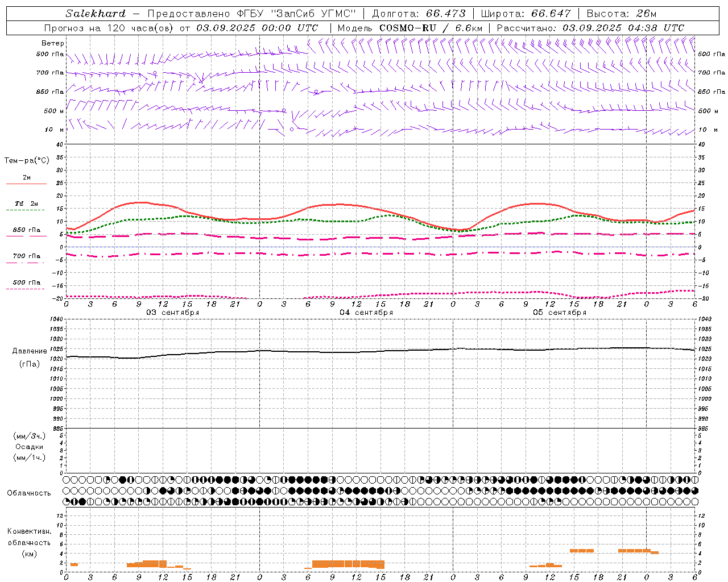This screenshot has height=582, width=728.
Task: Click the "Облачность" cloud cover row label
Action: [29, 493]
